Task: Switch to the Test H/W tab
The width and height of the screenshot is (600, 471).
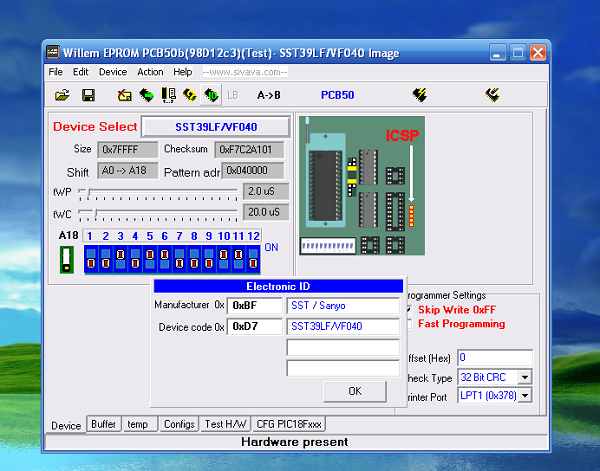Action: coord(225,424)
